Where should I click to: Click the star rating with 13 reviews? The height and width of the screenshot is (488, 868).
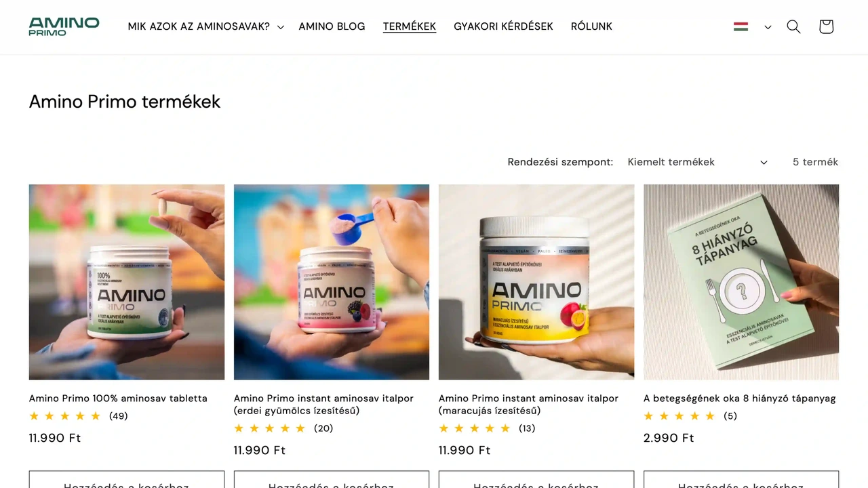[474, 428]
